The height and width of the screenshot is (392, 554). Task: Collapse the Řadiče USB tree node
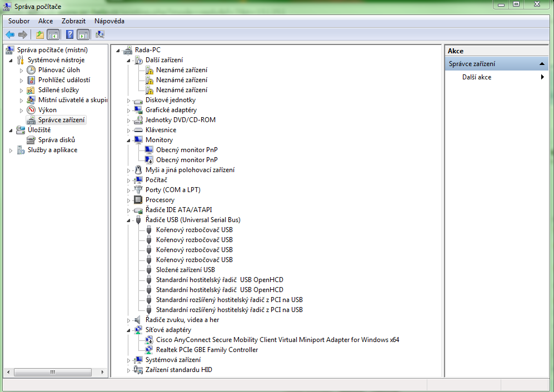click(x=129, y=220)
